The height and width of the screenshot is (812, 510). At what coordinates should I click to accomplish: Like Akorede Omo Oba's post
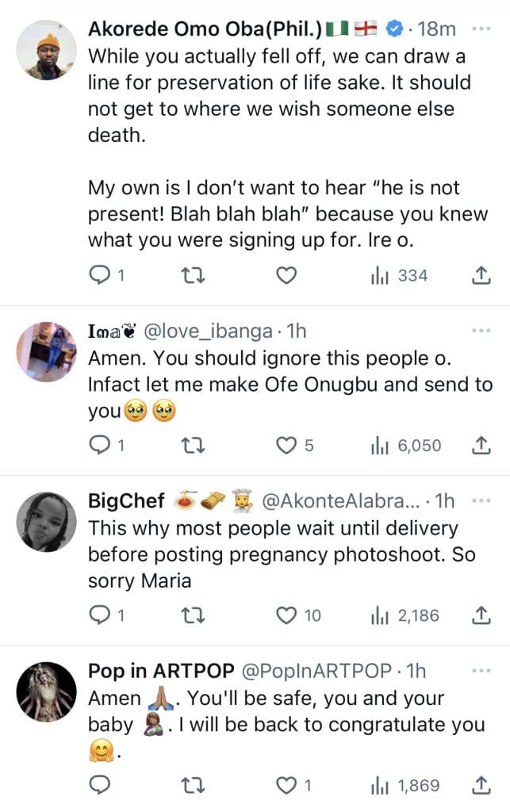tap(286, 275)
